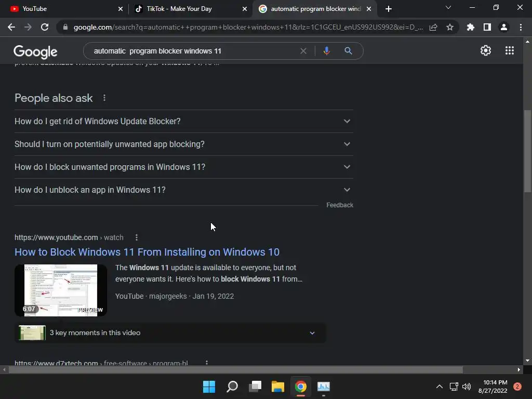532x399 pixels.
Task: Click the lock icon in address bar
Action: (x=65, y=27)
